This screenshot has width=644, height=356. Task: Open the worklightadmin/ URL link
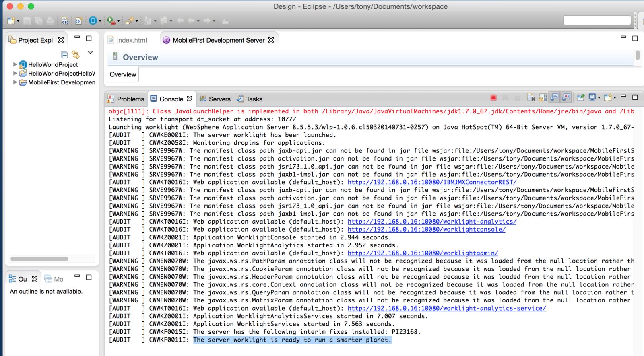[x=423, y=253]
